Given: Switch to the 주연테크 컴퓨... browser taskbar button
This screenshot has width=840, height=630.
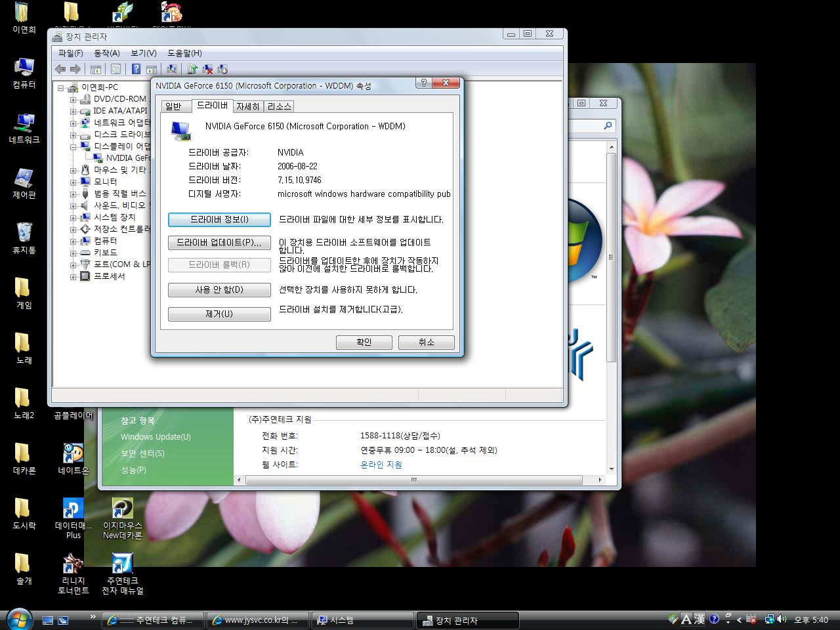Looking at the screenshot, I should [x=154, y=620].
